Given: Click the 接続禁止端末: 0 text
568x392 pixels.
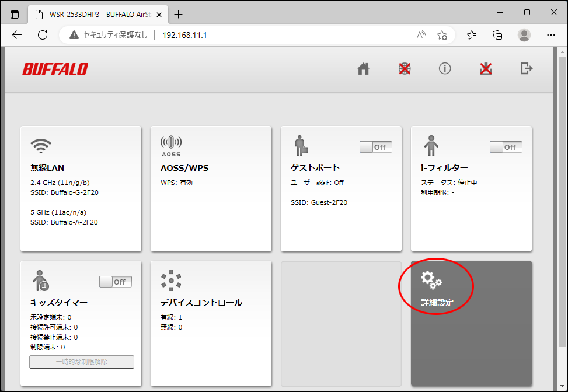Looking at the screenshot, I should coord(54,337).
